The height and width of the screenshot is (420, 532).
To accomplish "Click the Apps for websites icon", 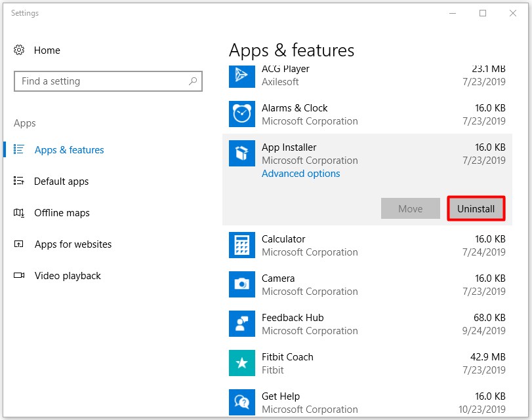I will coord(18,244).
